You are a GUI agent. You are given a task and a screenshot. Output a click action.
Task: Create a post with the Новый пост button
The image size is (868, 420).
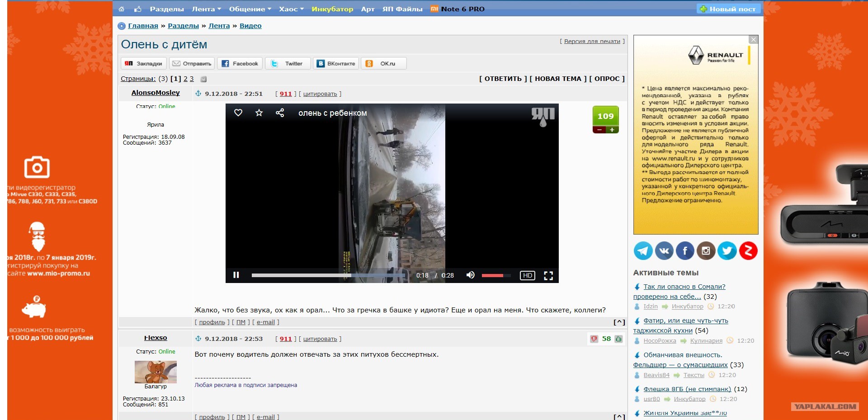click(x=728, y=9)
